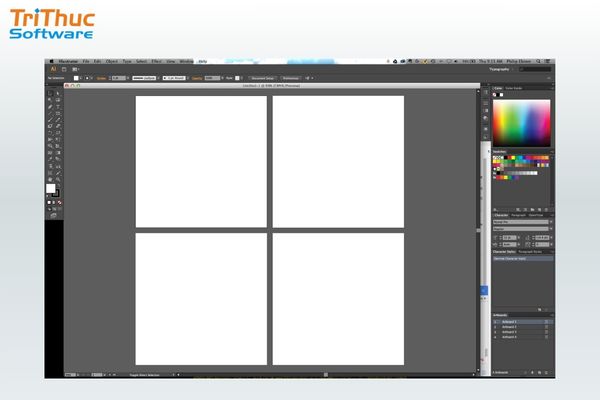Select the Blend tool
Screen dimensions: 600x400
pos(58,159)
